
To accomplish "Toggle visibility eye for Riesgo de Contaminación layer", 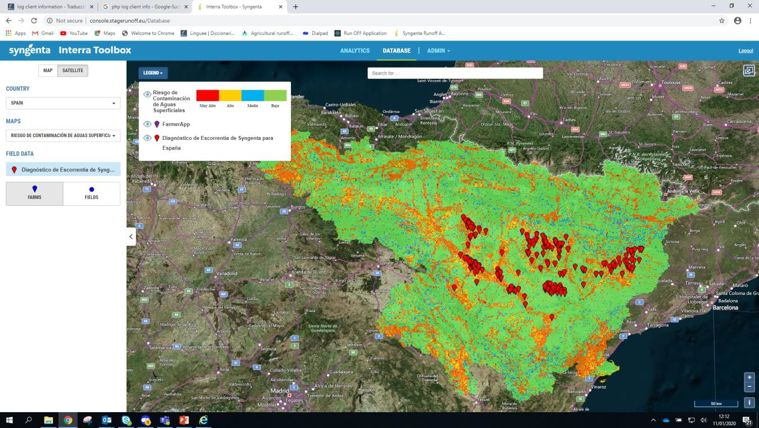I will [x=147, y=95].
